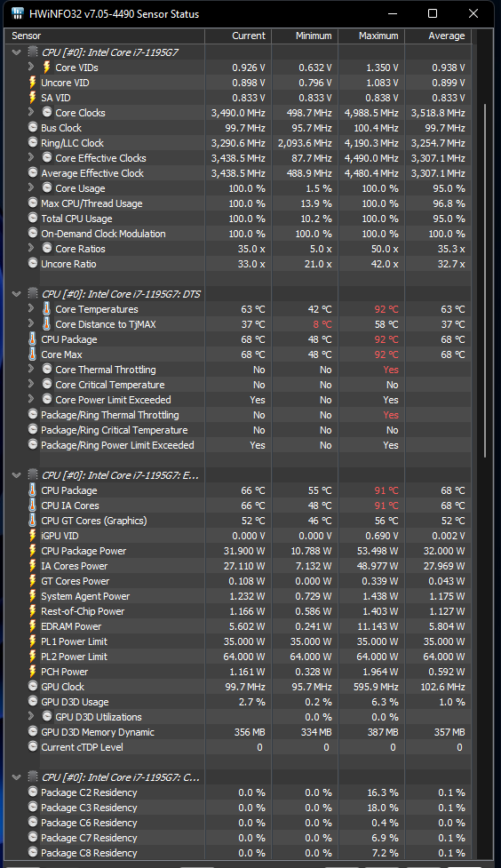Expand the Core Critical Temperature row

click(31, 384)
